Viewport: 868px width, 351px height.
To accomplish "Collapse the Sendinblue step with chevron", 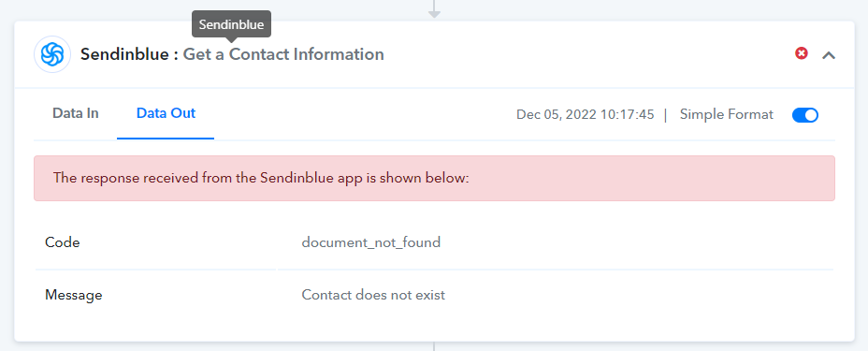I will pos(828,55).
